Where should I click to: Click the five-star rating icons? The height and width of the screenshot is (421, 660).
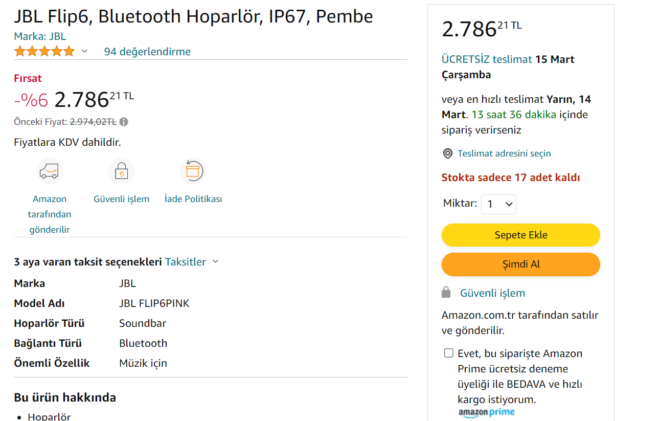point(44,51)
